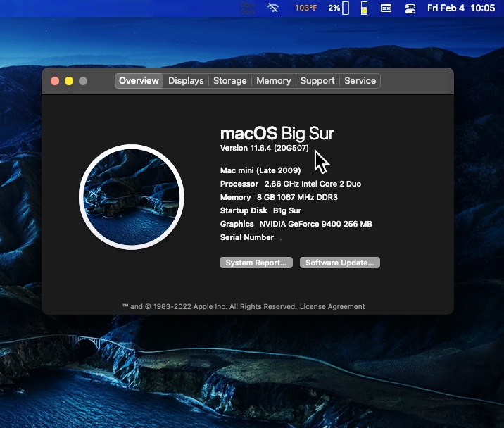Open the Storage tab

(229, 80)
